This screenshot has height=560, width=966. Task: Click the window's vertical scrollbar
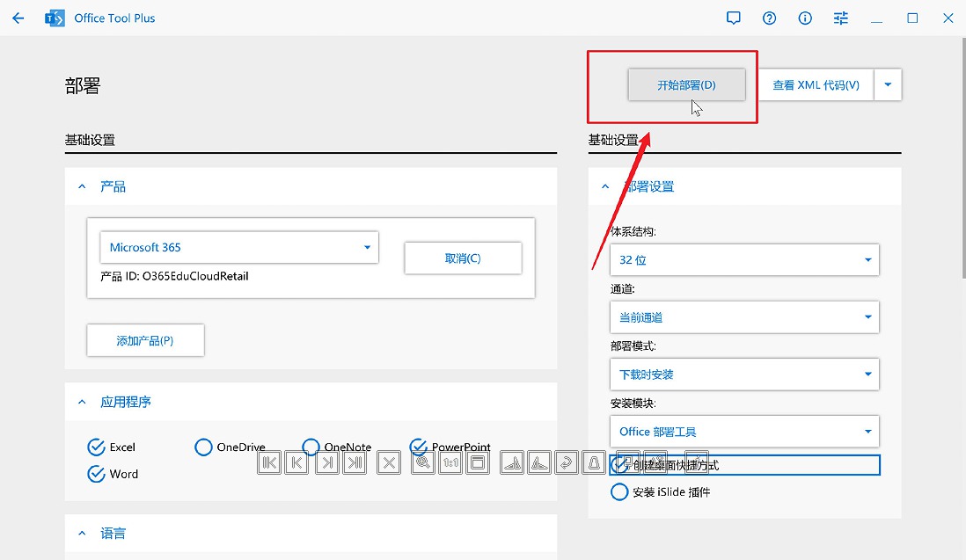coord(962,156)
